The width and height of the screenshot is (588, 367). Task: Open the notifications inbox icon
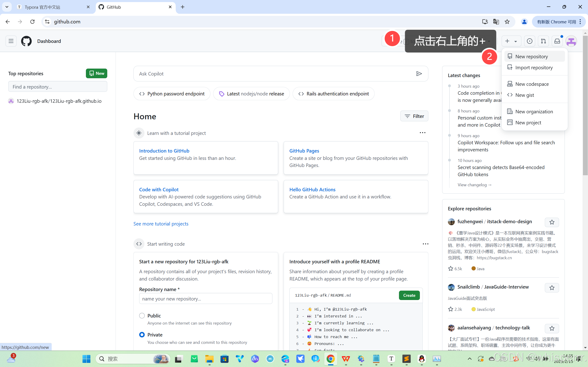(557, 41)
